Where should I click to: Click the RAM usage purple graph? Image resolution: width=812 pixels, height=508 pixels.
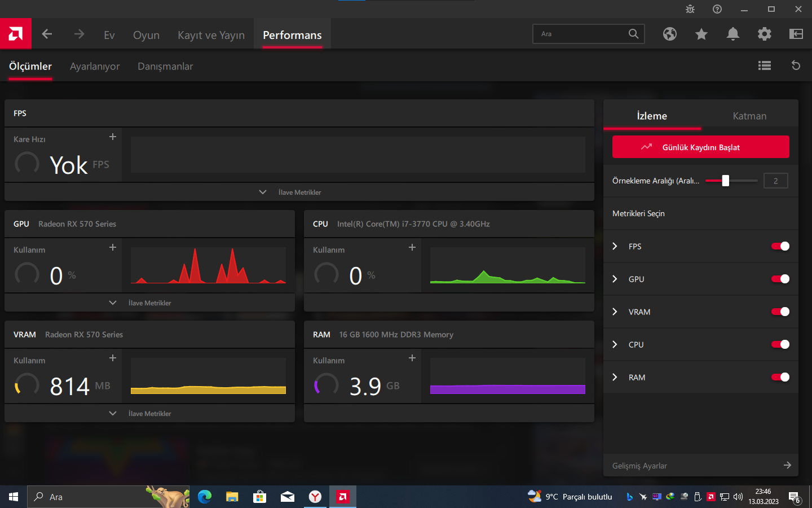507,376
